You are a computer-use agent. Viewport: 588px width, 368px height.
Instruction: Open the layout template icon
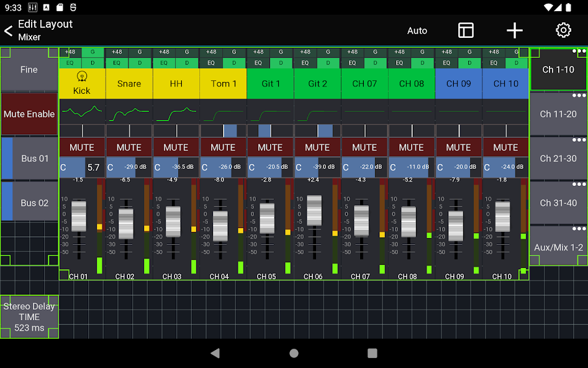466,30
